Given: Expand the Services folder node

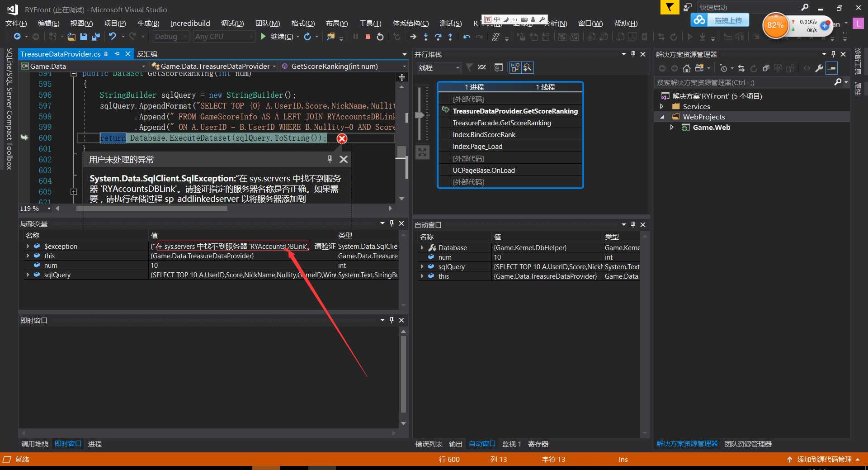Looking at the screenshot, I should (662, 107).
